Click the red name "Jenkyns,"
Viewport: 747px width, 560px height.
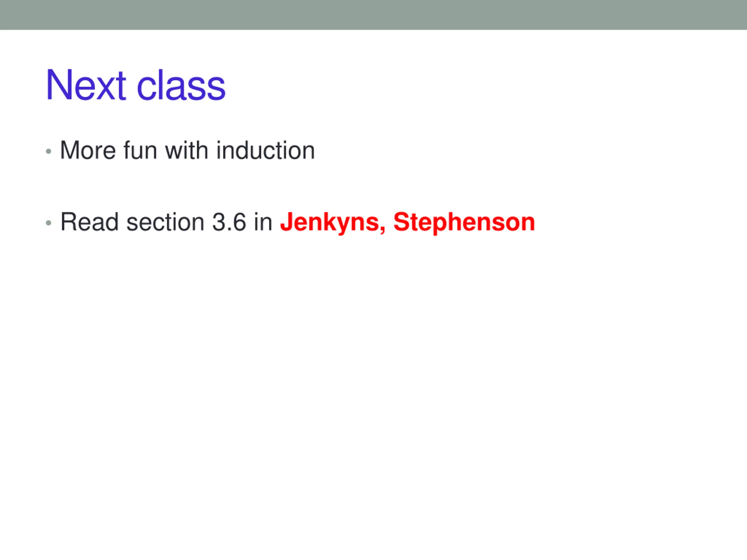[333, 223]
